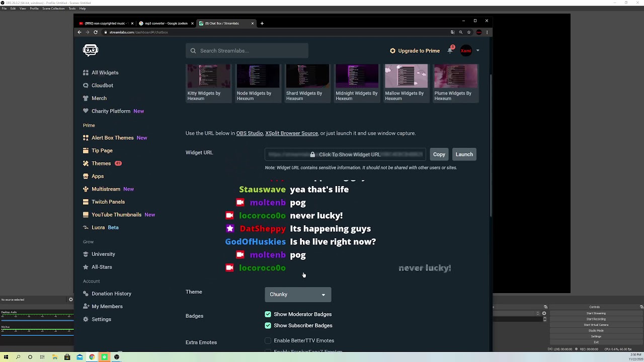Open the OBS Help menu
The image size is (644, 362).
(83, 9)
